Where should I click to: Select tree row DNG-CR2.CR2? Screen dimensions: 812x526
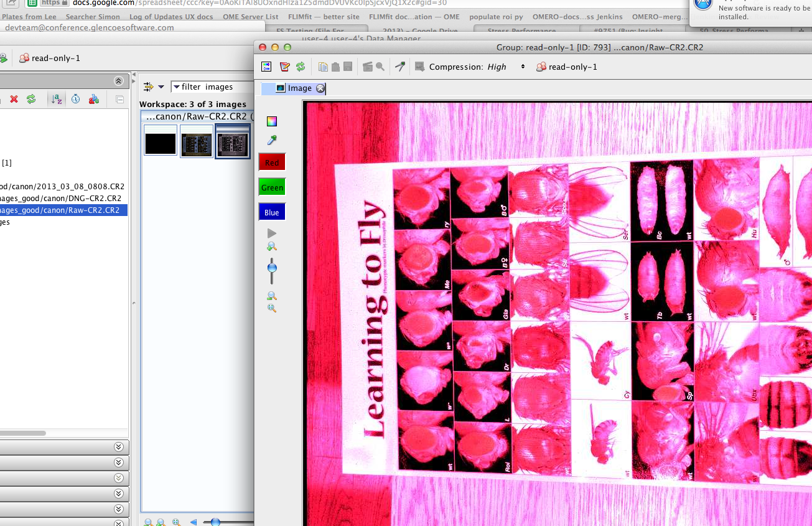[61, 198]
